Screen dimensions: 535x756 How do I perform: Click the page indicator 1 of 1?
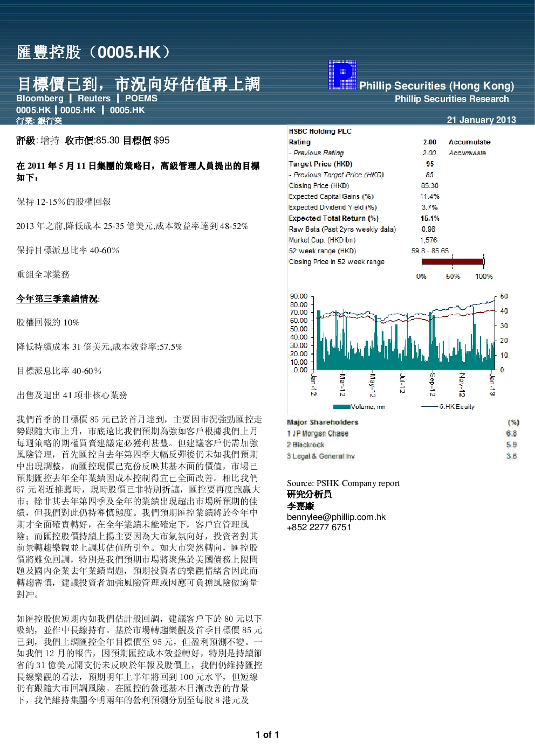tap(267, 734)
